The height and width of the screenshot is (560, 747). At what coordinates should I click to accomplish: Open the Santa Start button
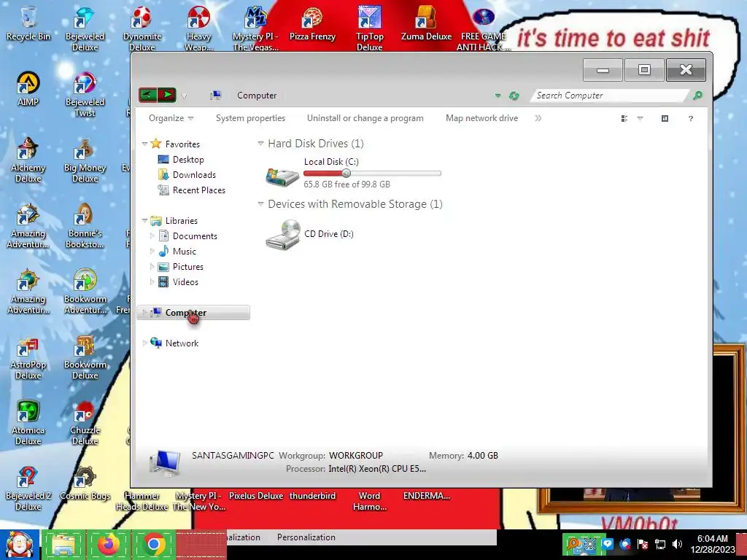[20, 545]
